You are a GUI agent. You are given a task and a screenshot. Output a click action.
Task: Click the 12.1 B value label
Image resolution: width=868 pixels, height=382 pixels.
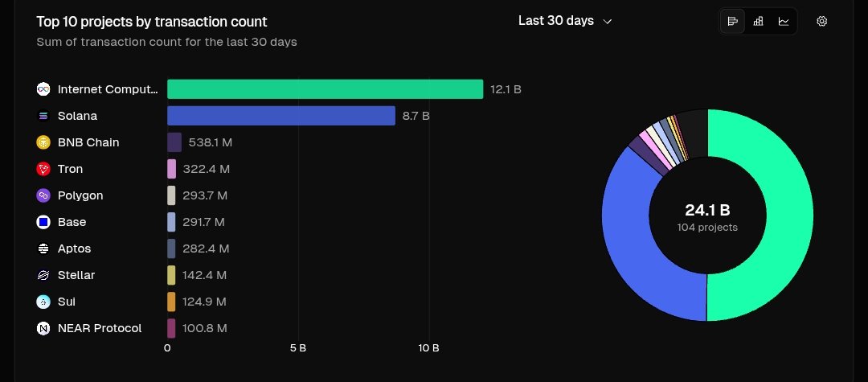[506, 89]
